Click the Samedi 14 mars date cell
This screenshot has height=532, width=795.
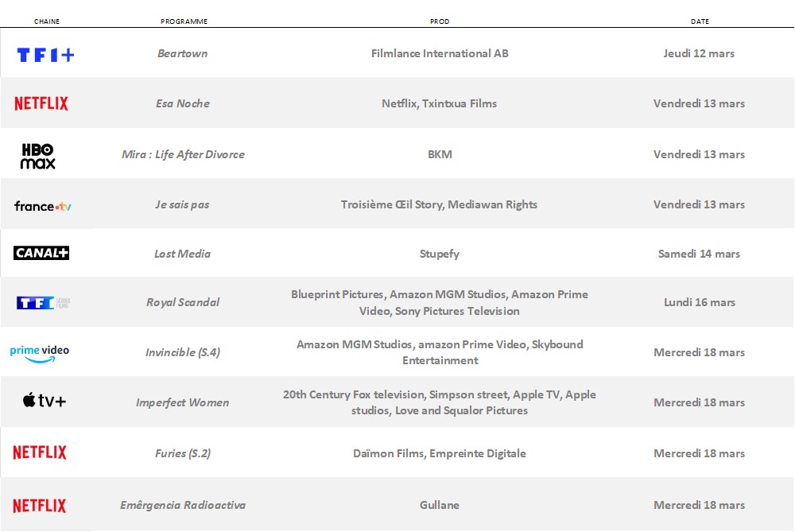pos(699,254)
